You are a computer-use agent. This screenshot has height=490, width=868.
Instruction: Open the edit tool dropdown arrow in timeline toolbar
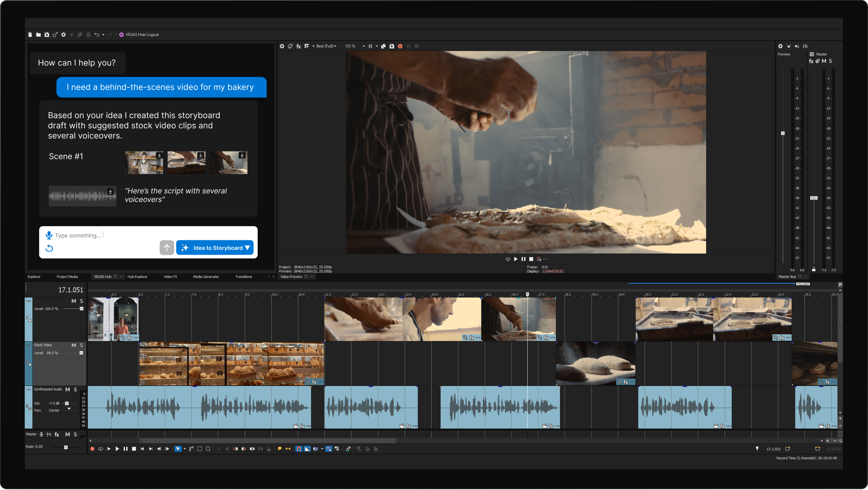185,449
